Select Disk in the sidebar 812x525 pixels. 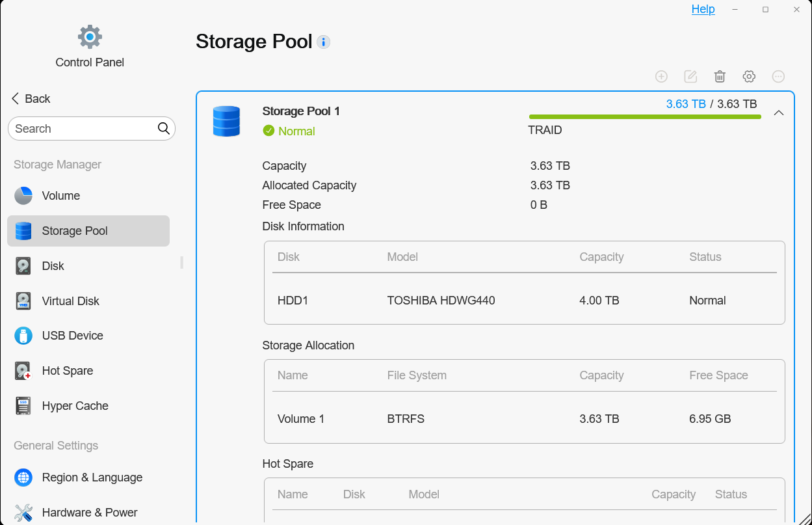tap(53, 266)
